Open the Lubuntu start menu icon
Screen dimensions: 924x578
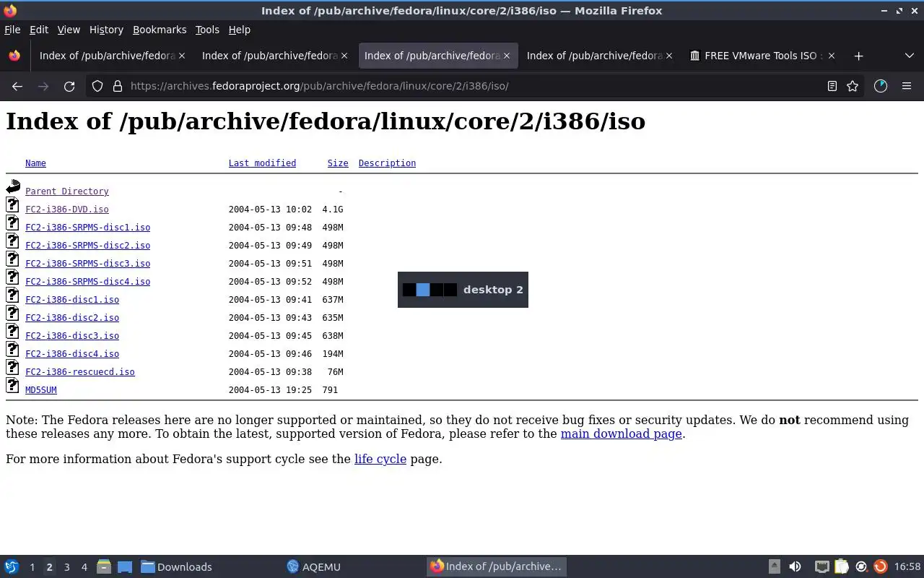(12, 566)
